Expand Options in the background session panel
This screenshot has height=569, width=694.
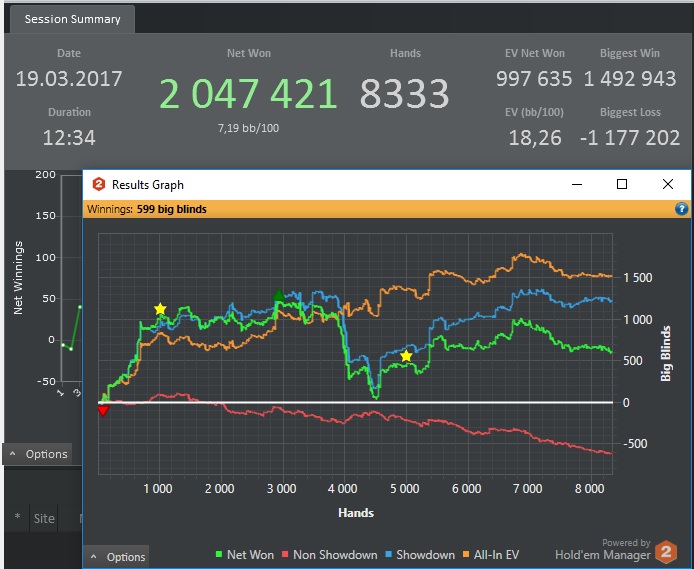coord(37,454)
